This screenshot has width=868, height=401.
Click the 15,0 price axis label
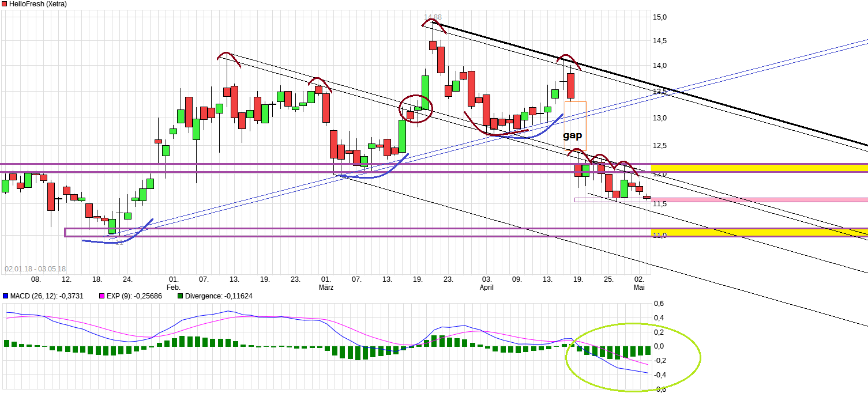point(659,17)
